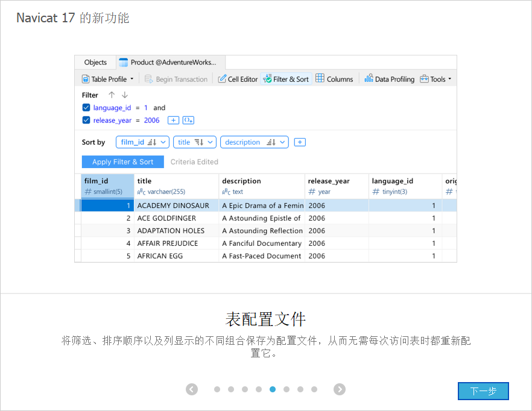Screen dimensions: 532x411
Task: Click 'A Astounding Epistle of' description cell
Action: click(262, 218)
